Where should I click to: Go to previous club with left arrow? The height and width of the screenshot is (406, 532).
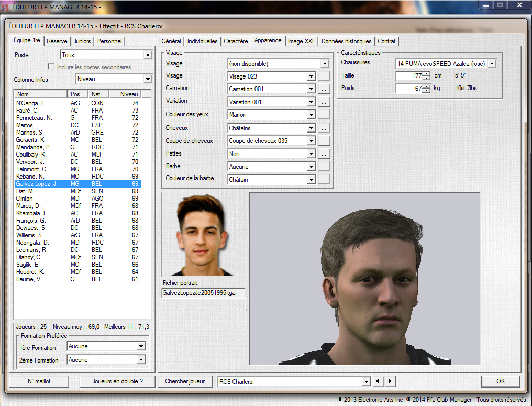click(x=378, y=381)
